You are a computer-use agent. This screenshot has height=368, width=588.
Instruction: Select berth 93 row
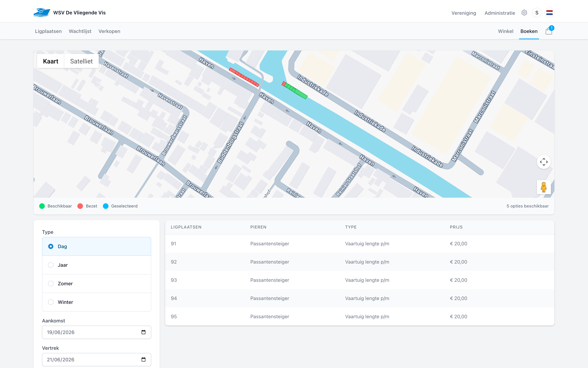coord(360,280)
